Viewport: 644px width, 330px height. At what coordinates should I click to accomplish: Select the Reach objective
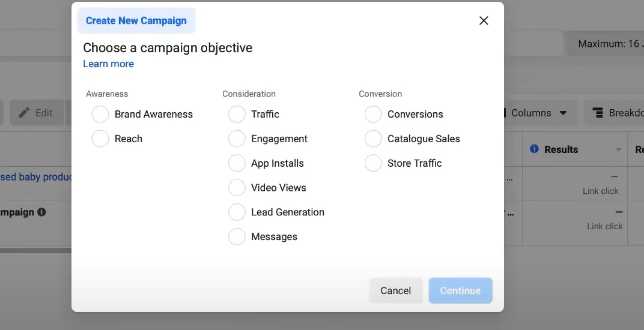[100, 139]
